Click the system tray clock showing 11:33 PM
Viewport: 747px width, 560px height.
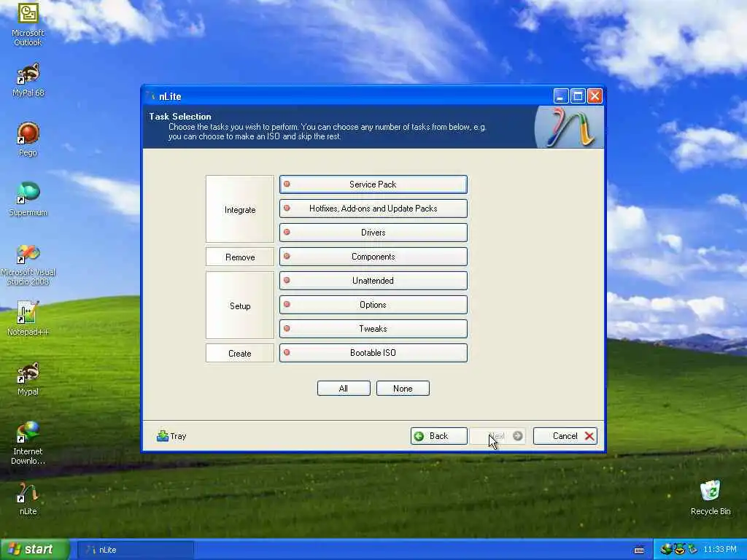720,550
